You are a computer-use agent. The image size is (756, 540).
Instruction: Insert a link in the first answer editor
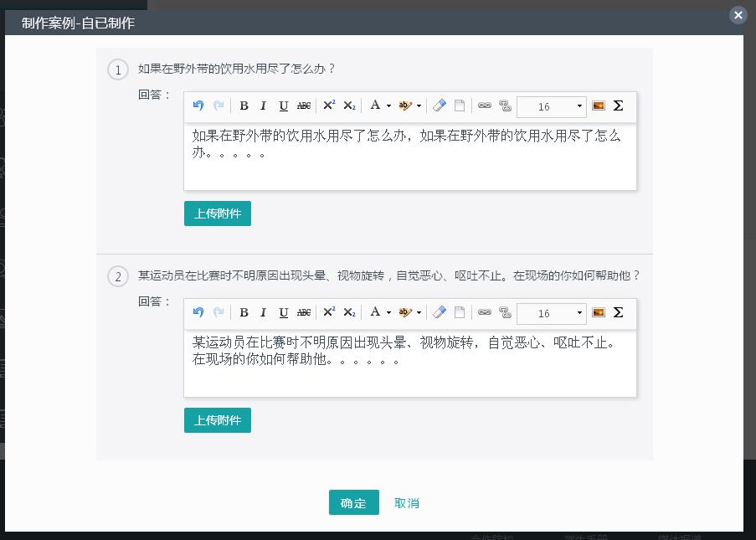(x=485, y=105)
